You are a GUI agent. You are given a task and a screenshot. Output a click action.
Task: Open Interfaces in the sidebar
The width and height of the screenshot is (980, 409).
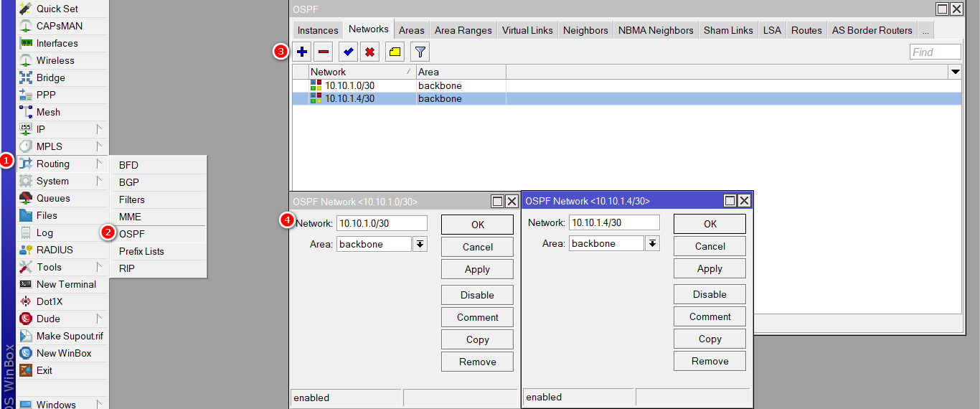(57, 43)
